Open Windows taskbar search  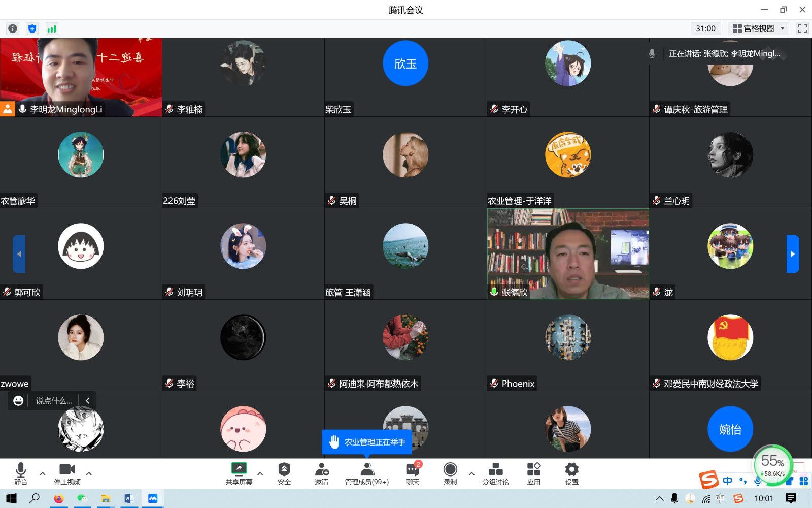click(35, 498)
